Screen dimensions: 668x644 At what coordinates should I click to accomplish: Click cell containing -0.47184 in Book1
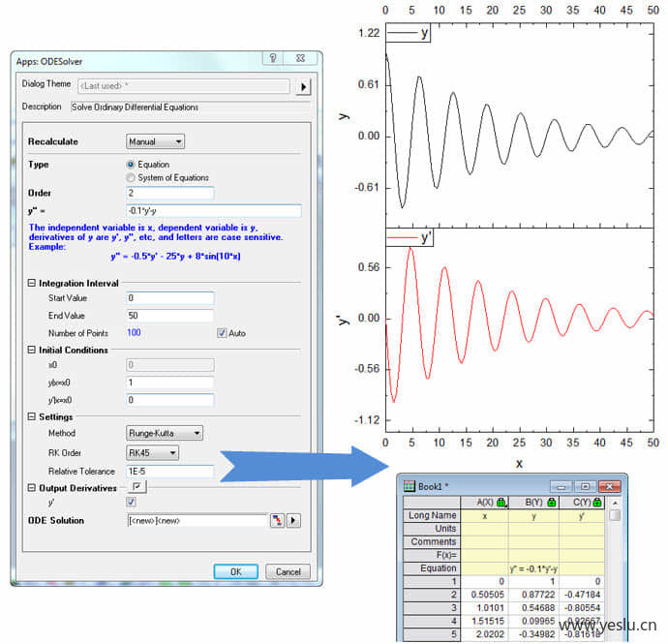[x=582, y=595]
